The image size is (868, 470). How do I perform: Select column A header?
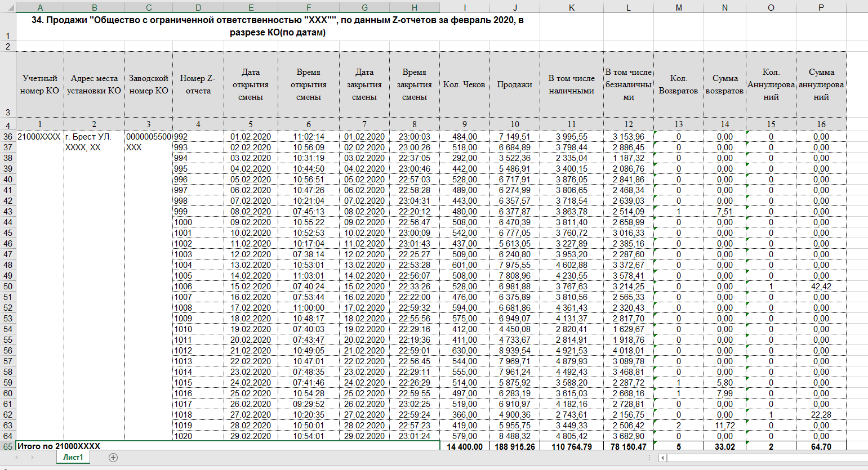tap(40, 8)
